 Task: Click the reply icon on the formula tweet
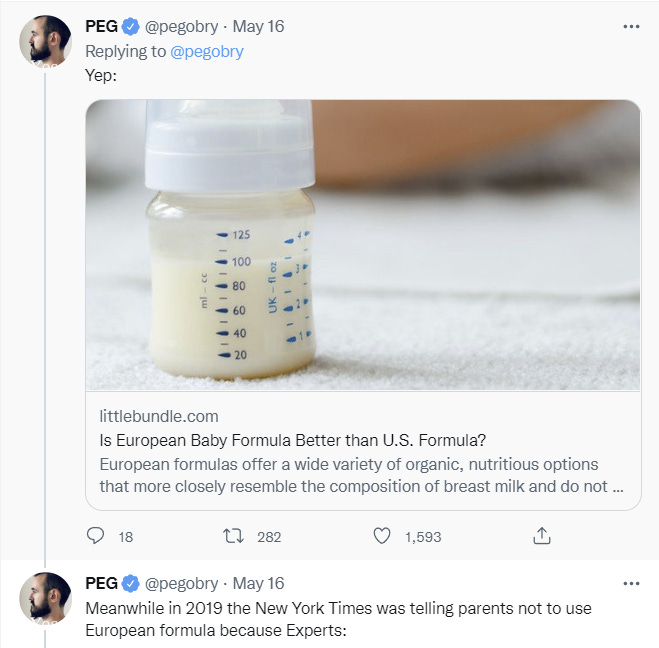point(96,537)
